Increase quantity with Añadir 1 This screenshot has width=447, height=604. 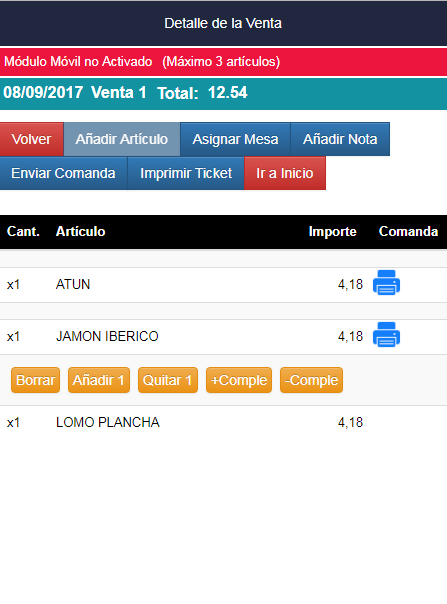coord(99,380)
